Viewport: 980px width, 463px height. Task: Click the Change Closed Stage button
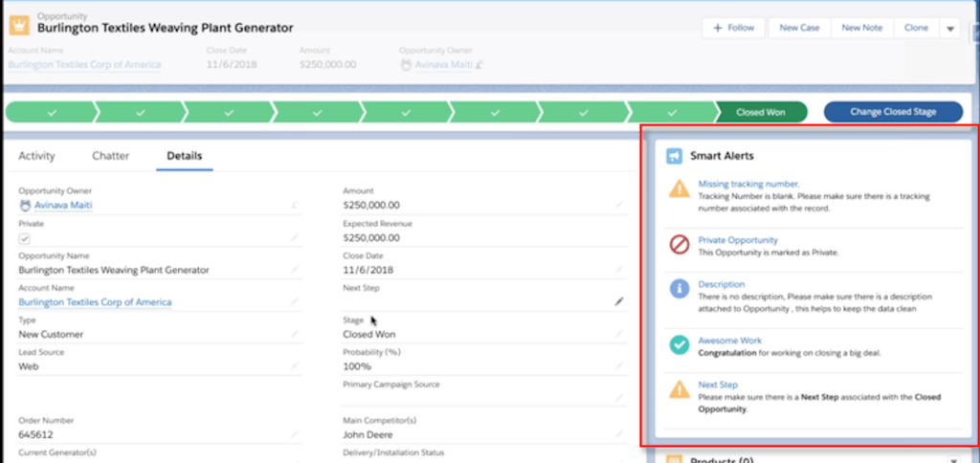[892, 112]
